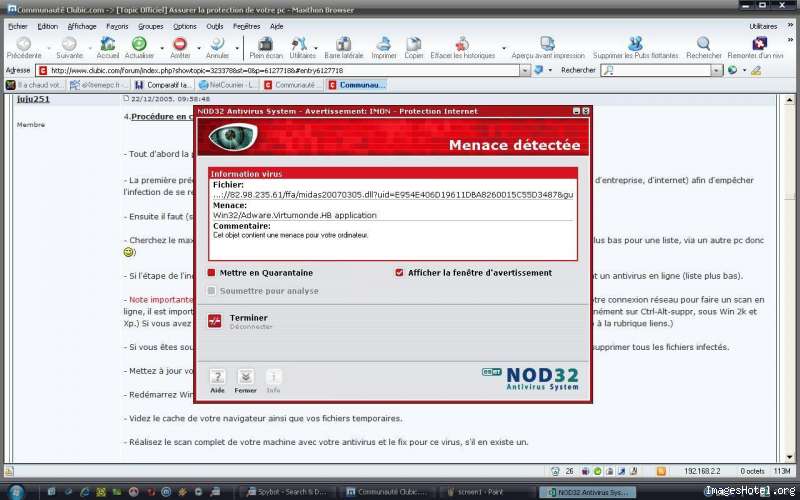Open the Options menu
Image resolution: width=800 pixels, height=500 pixels.
point(185,26)
